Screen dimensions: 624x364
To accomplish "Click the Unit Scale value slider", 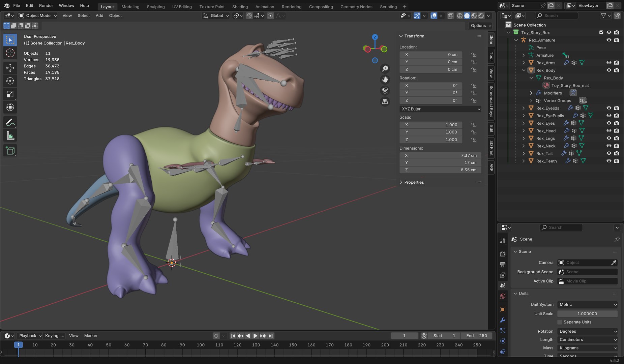I will pos(588,314).
